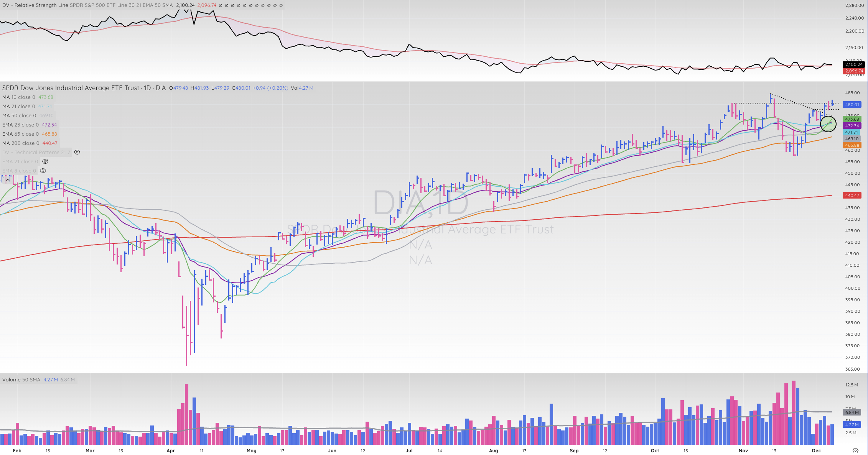Screen dimensions: 868x455
Task: Select the MA 21 close 0 legend
Action: coord(18,106)
